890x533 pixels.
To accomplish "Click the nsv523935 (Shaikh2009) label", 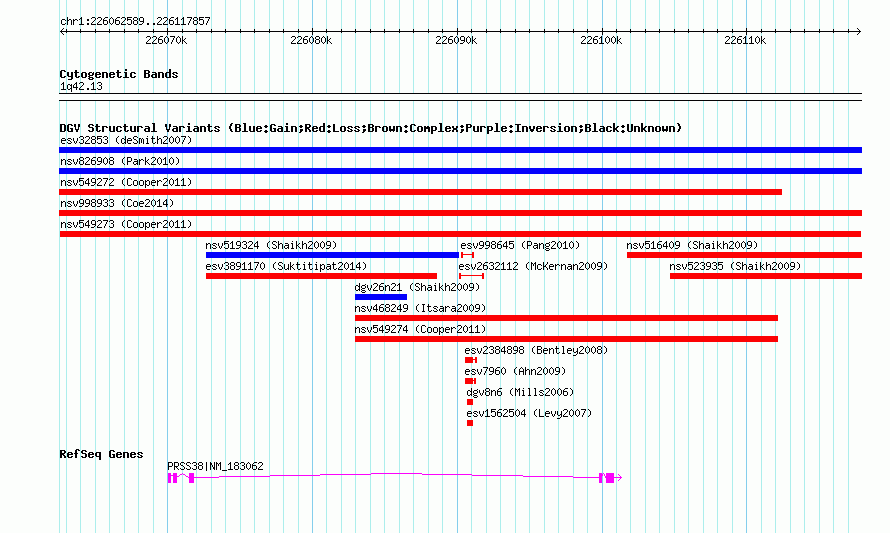I will coord(735,266).
